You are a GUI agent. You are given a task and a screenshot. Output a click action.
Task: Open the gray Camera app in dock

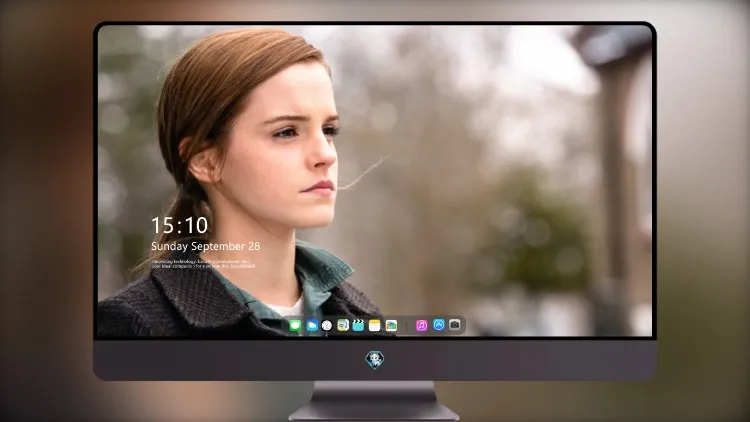tap(454, 325)
